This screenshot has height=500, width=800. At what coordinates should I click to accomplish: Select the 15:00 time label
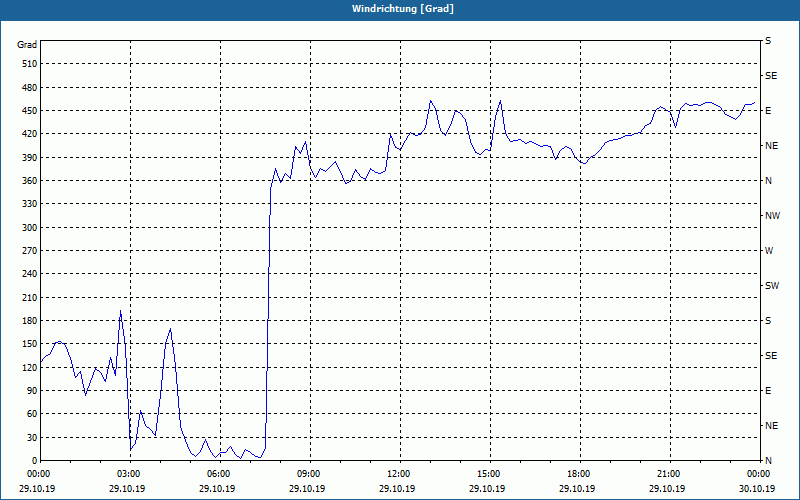pyautogui.click(x=487, y=474)
